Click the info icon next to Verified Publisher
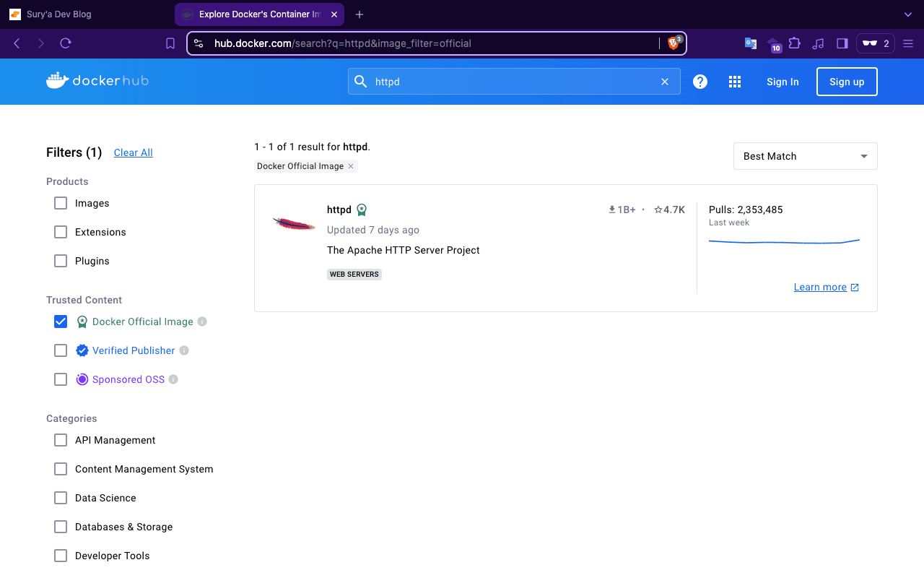This screenshot has width=924, height=578. [184, 350]
